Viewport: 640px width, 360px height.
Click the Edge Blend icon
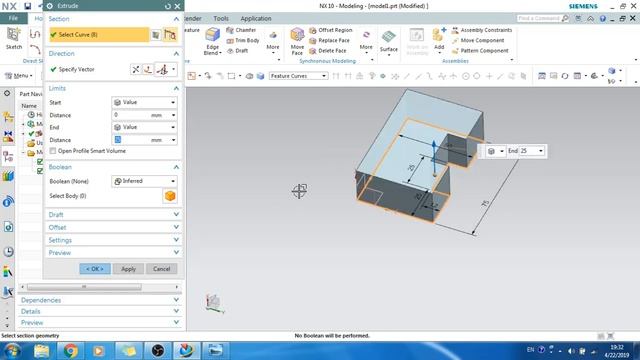coord(212,35)
